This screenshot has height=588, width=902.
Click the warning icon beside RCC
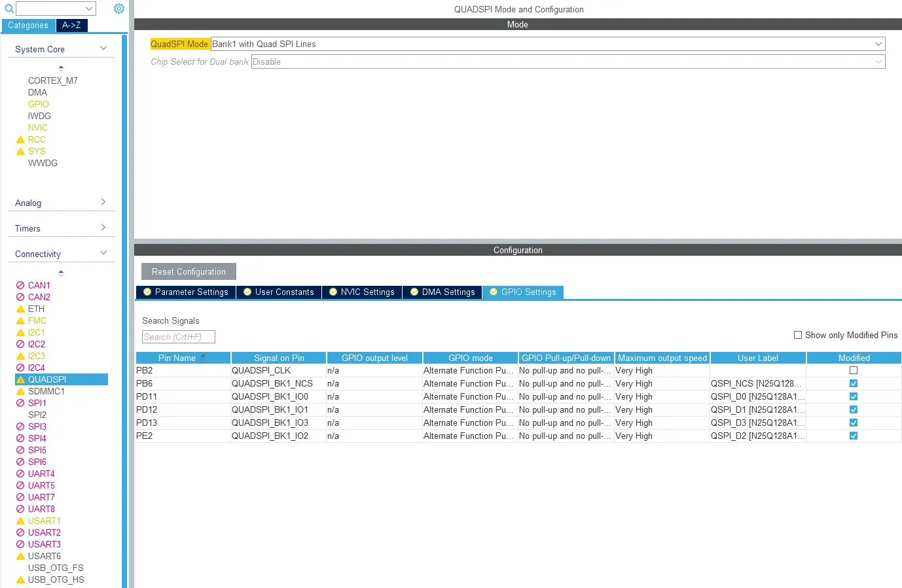(20, 140)
